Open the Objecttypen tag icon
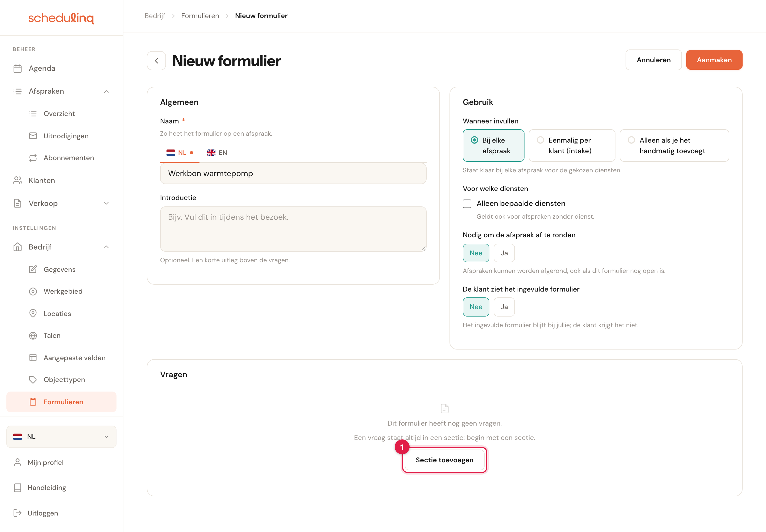Viewport: 766px width, 532px height. pyautogui.click(x=33, y=380)
